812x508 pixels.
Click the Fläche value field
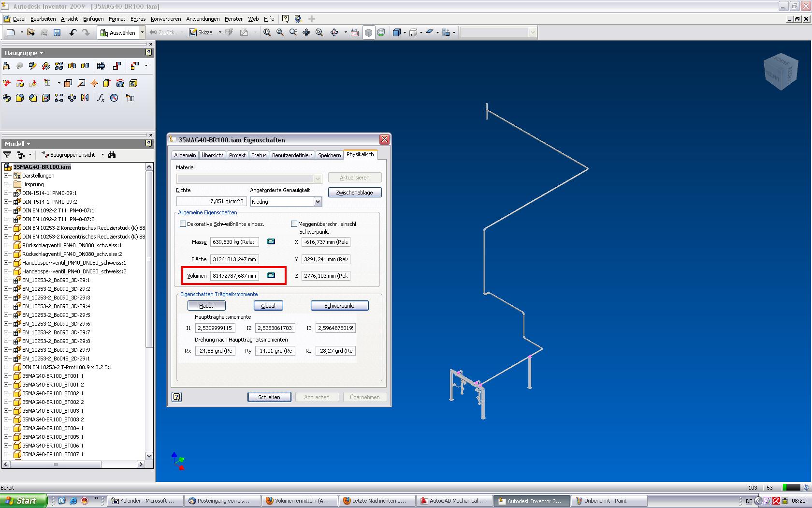pyautogui.click(x=234, y=259)
